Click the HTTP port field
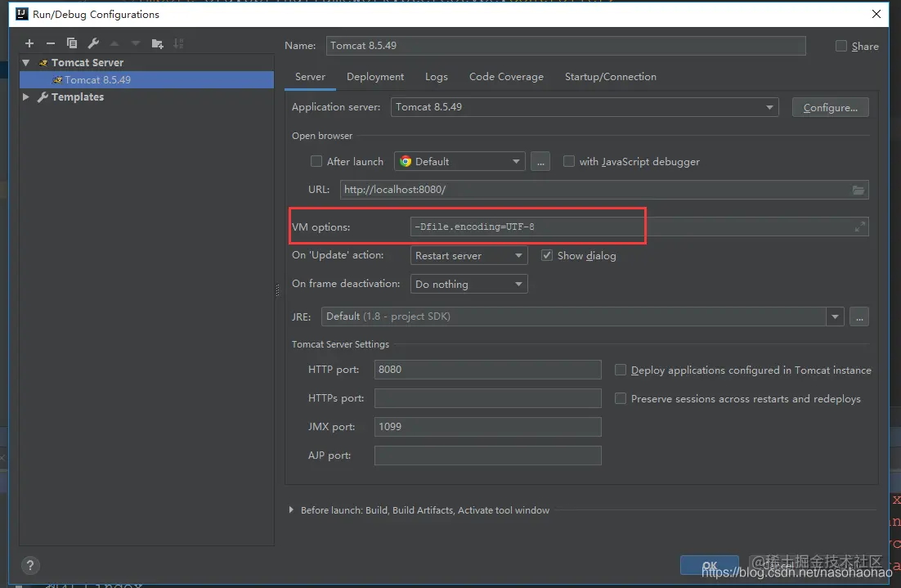 [x=487, y=370]
